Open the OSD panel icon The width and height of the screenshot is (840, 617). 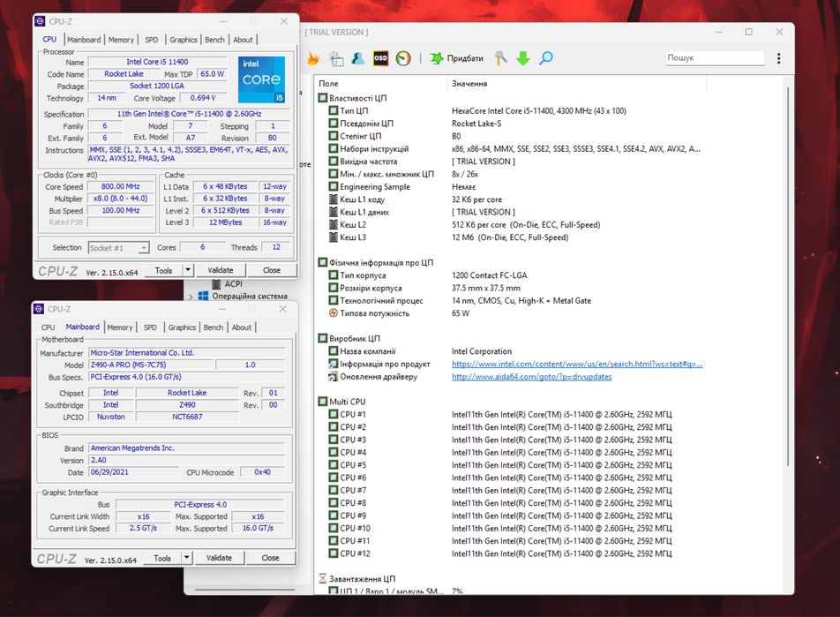[x=380, y=58]
